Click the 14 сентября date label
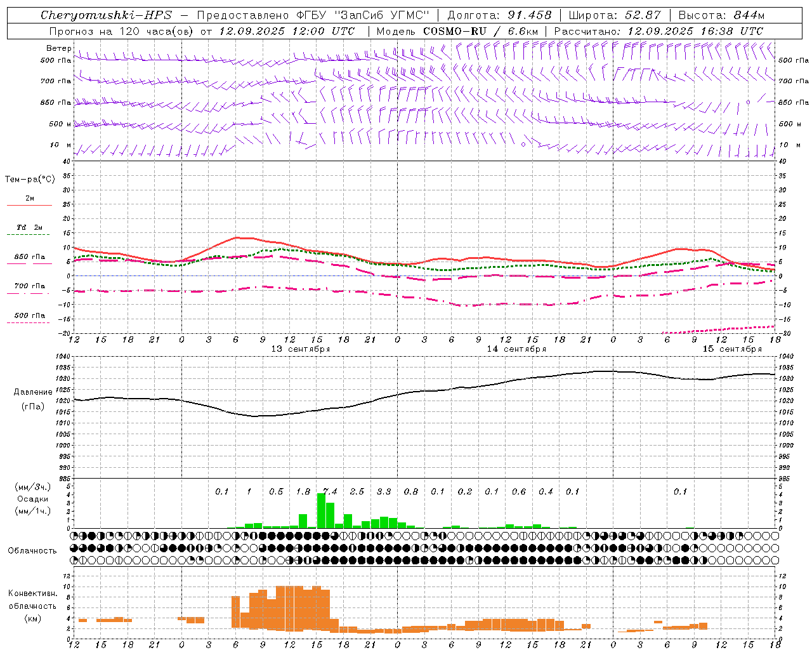 (x=516, y=349)
